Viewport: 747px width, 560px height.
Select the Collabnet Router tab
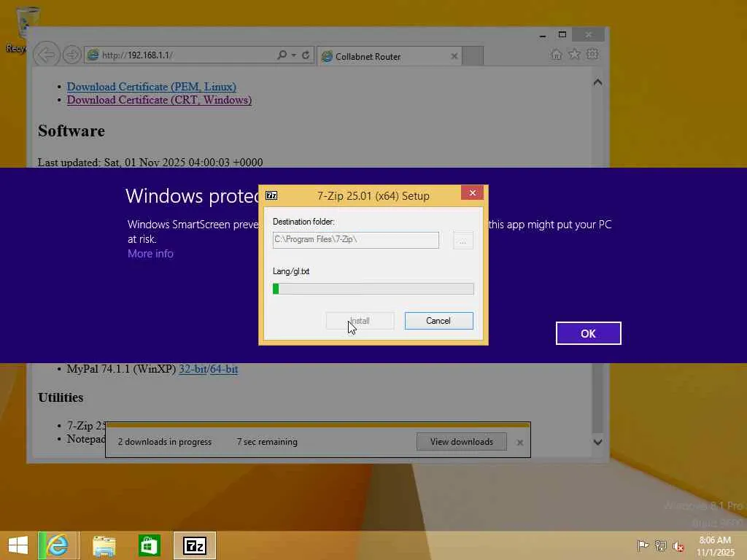tap(390, 56)
